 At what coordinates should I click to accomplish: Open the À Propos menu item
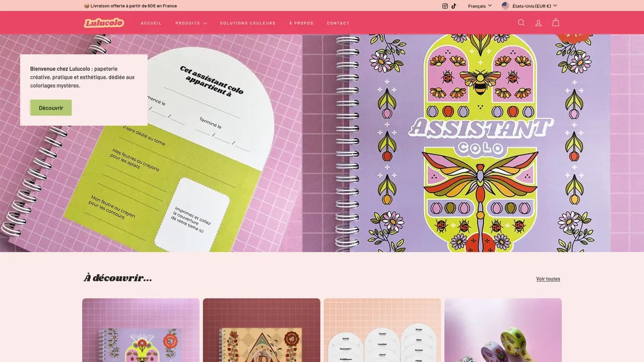pyautogui.click(x=301, y=23)
